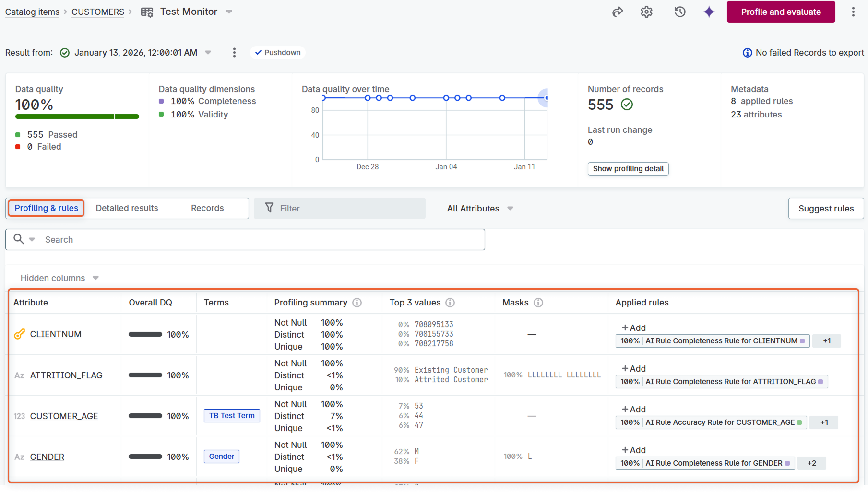Click the info icon beside Profiling summary header
Image resolution: width=868 pixels, height=492 pixels.
point(357,303)
